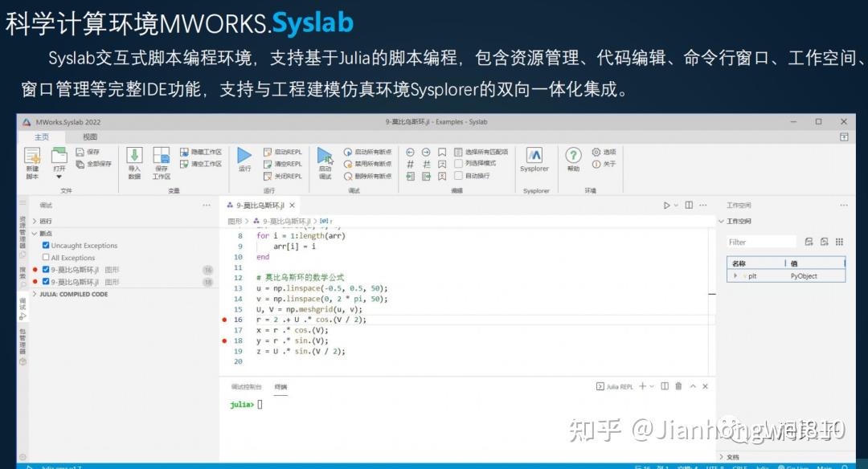
Task: Expand the plt variable in workspace
Action: click(737, 276)
